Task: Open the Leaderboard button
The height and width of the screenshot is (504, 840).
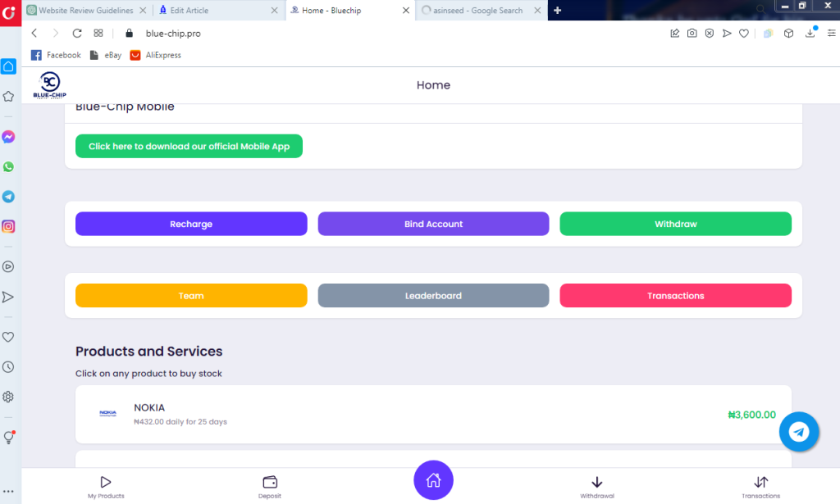Action: (x=433, y=296)
